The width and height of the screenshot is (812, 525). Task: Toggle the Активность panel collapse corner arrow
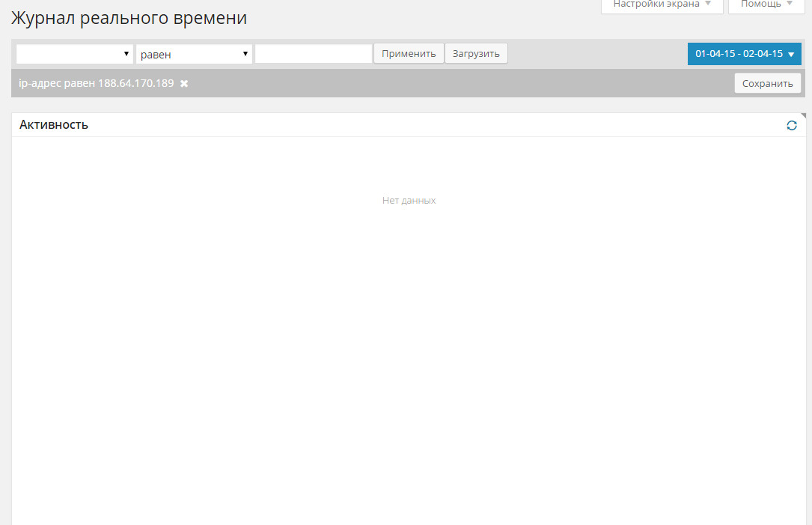[x=803, y=115]
